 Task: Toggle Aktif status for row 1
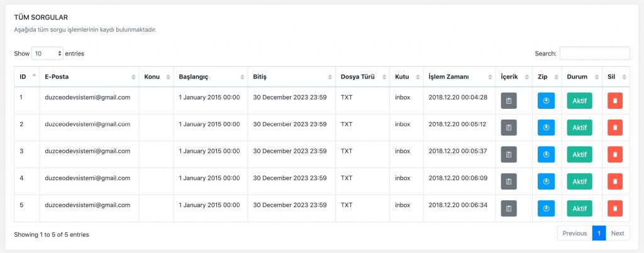pyautogui.click(x=579, y=101)
